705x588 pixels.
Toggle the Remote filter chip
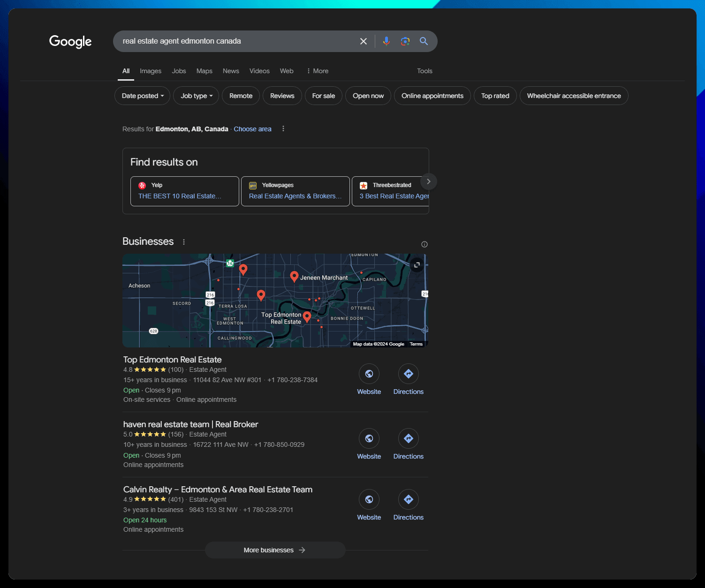click(x=241, y=96)
